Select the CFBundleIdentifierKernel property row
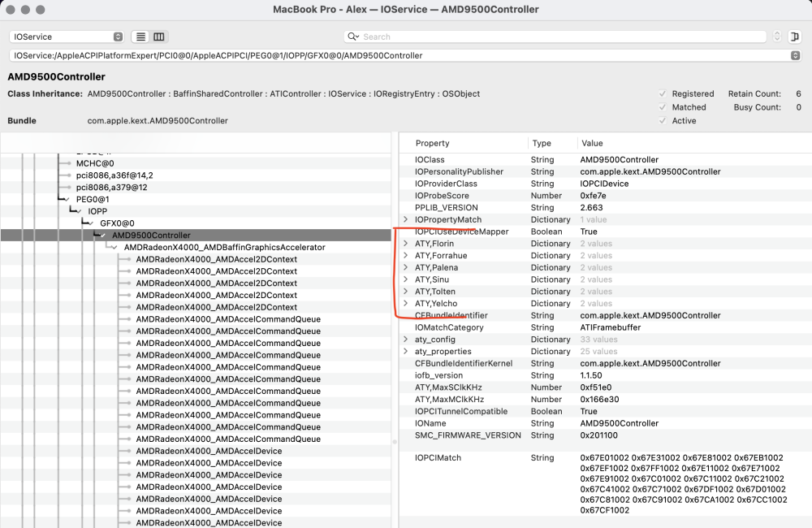The height and width of the screenshot is (528, 812). (x=606, y=363)
